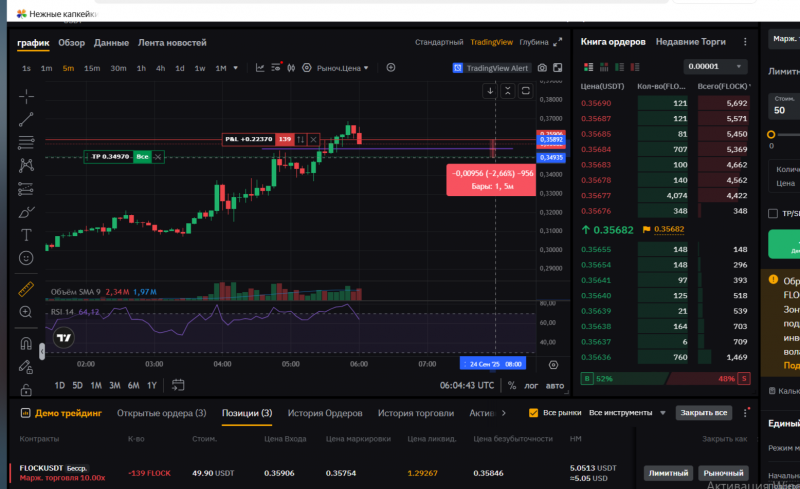Toggle percent scale on chart
Viewport: 800px width, 489px height.
pos(512,385)
